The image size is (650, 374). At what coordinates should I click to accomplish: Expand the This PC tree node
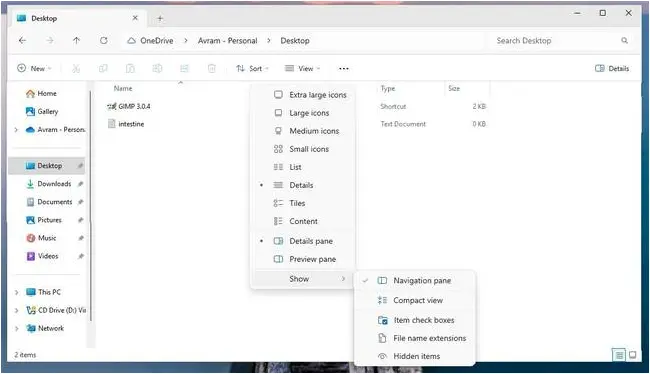pyautogui.click(x=16, y=292)
